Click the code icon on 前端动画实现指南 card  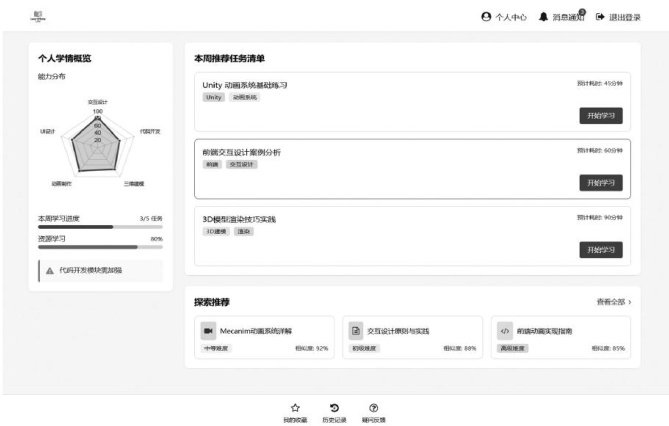pyautogui.click(x=505, y=330)
